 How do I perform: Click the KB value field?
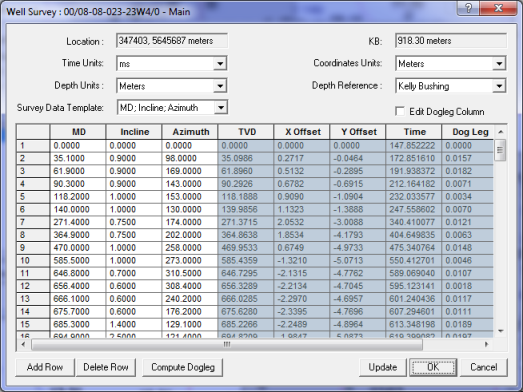click(x=451, y=41)
